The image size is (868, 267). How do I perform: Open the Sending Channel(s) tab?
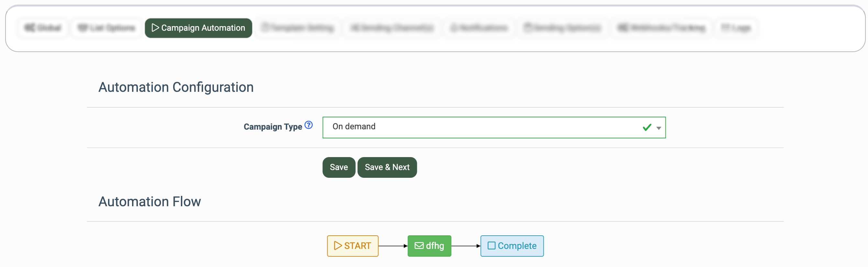pyautogui.click(x=392, y=28)
